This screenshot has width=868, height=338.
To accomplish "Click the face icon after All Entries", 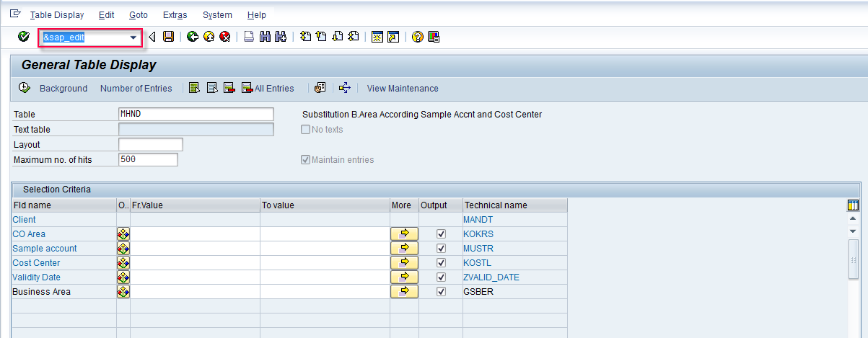I will coord(320,88).
